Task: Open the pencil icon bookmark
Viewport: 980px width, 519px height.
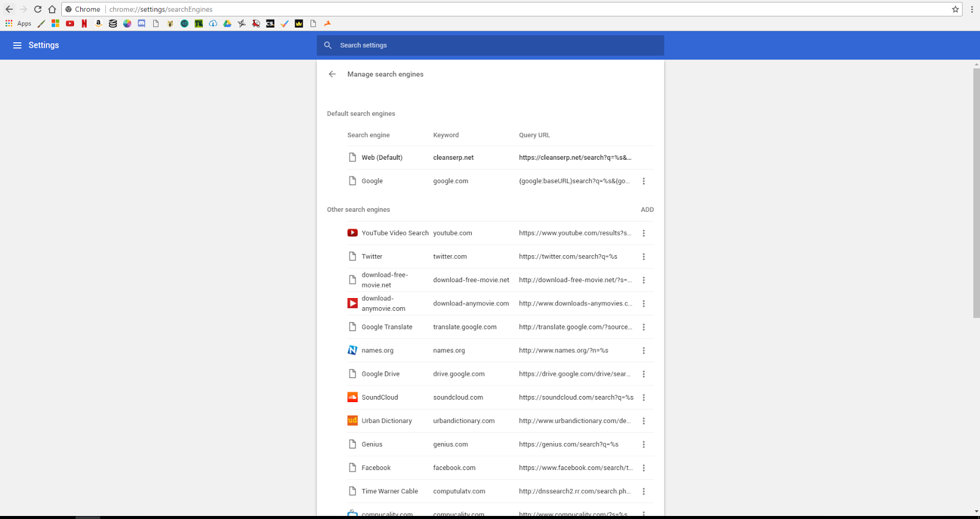Action: (41, 23)
